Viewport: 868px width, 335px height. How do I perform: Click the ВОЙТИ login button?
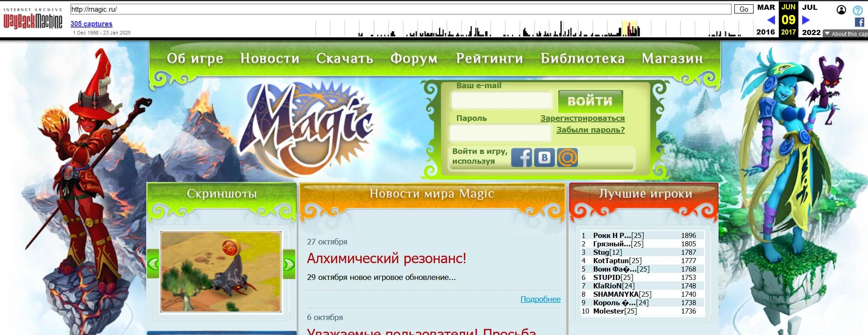[x=591, y=101]
